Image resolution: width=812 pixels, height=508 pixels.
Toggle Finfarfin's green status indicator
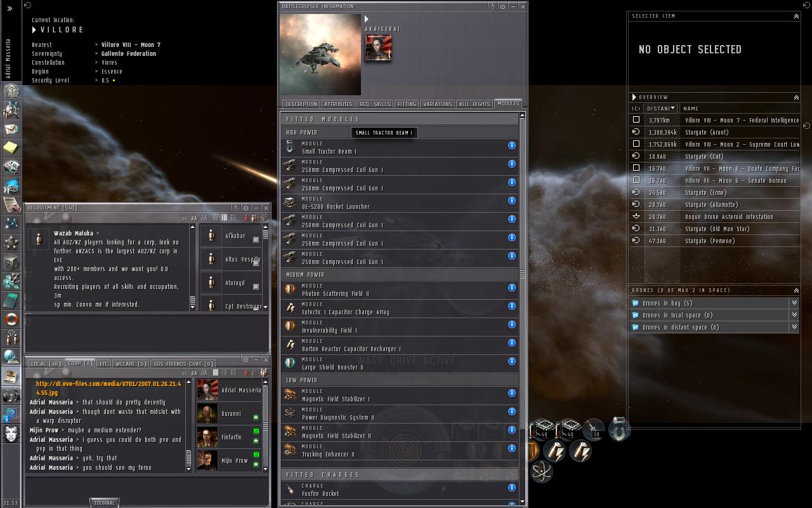pyautogui.click(x=256, y=431)
